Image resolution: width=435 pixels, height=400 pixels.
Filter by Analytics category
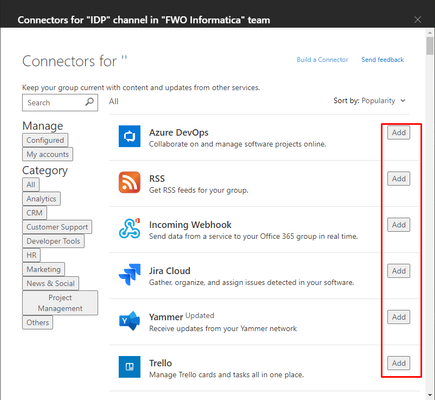[x=41, y=199]
